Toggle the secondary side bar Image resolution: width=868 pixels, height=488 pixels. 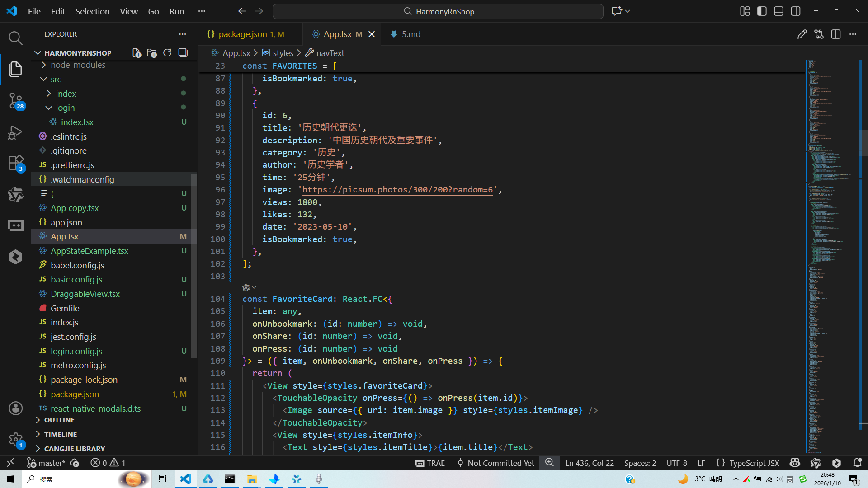click(796, 11)
